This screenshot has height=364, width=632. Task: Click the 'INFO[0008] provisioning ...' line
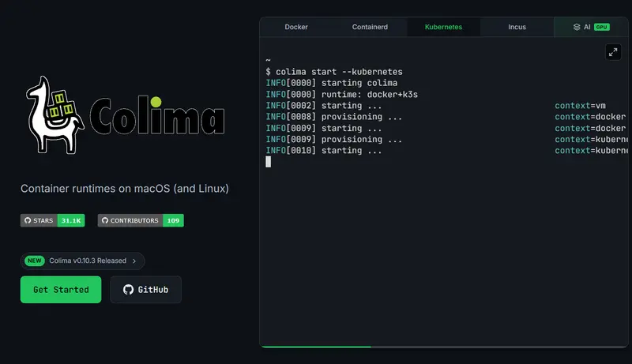(x=333, y=117)
